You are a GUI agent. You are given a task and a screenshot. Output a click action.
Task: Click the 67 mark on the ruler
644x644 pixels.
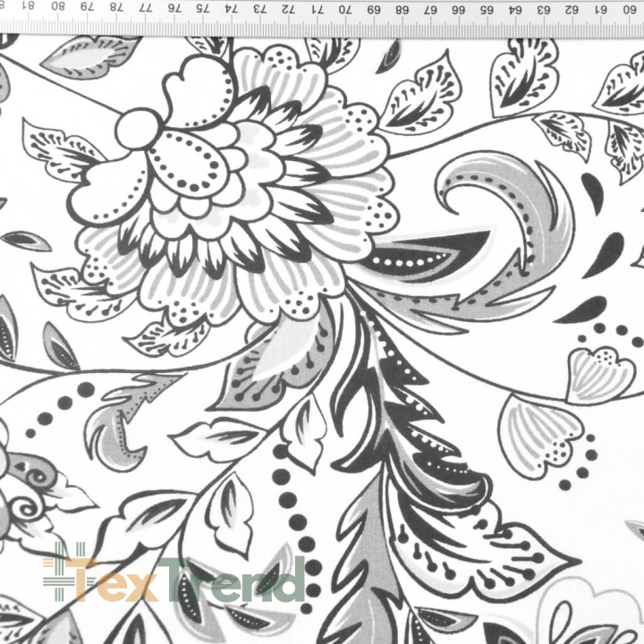tap(430, 10)
